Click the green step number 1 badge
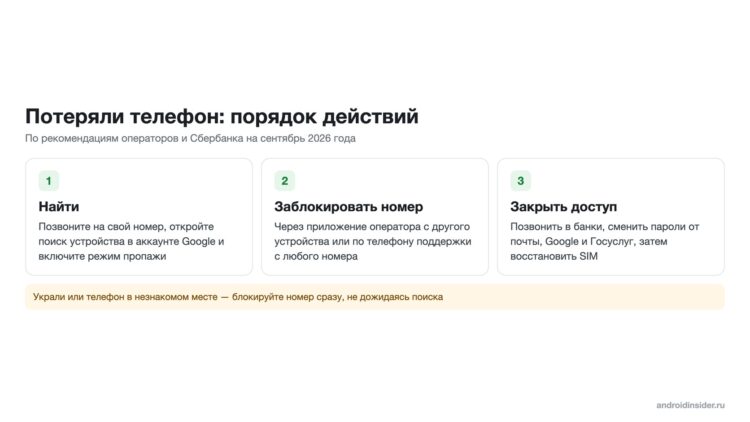 tap(48, 181)
